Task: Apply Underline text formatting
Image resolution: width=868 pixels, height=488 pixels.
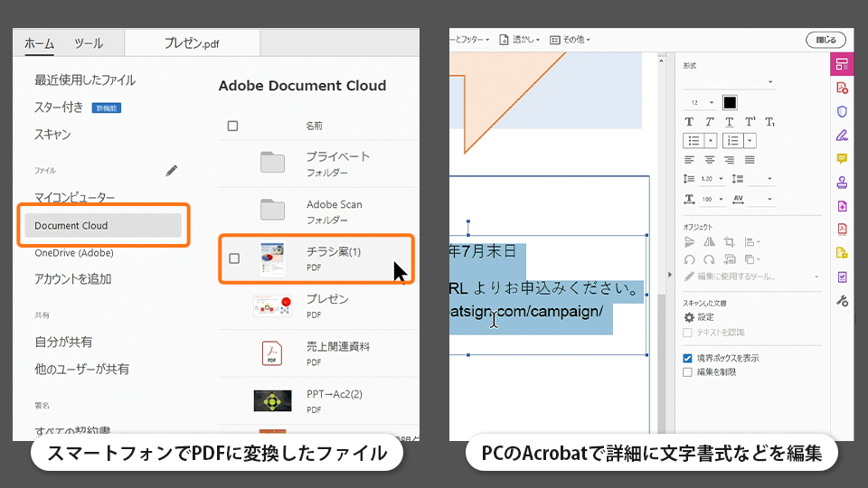Action: coord(730,122)
